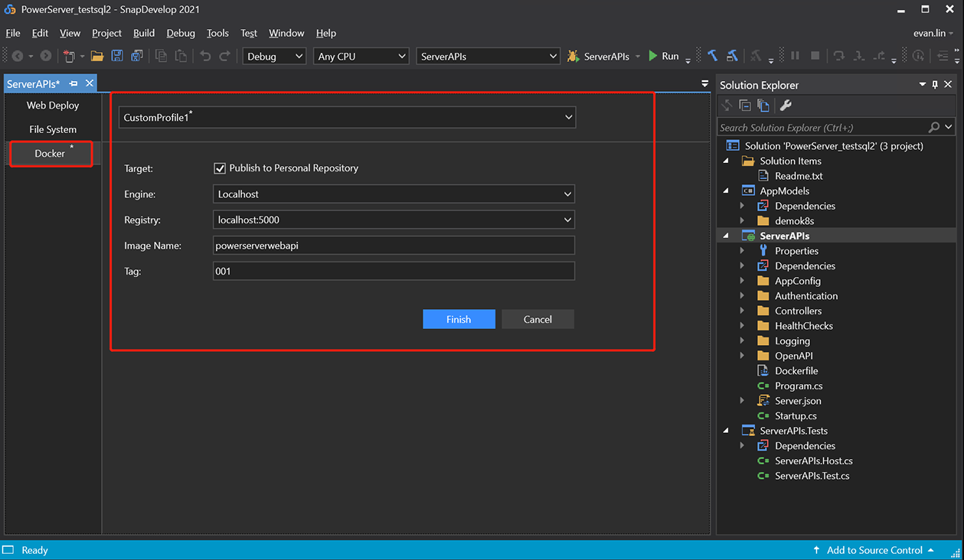Toggle Show All Files in Solution Explorer

click(763, 106)
